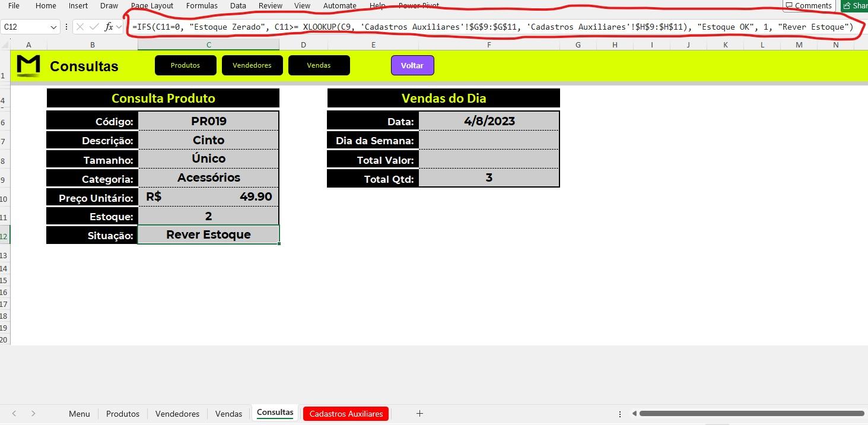Image resolution: width=868 pixels, height=425 pixels.
Task: Click the horizontal scrollbar left arrow
Action: click(634, 413)
